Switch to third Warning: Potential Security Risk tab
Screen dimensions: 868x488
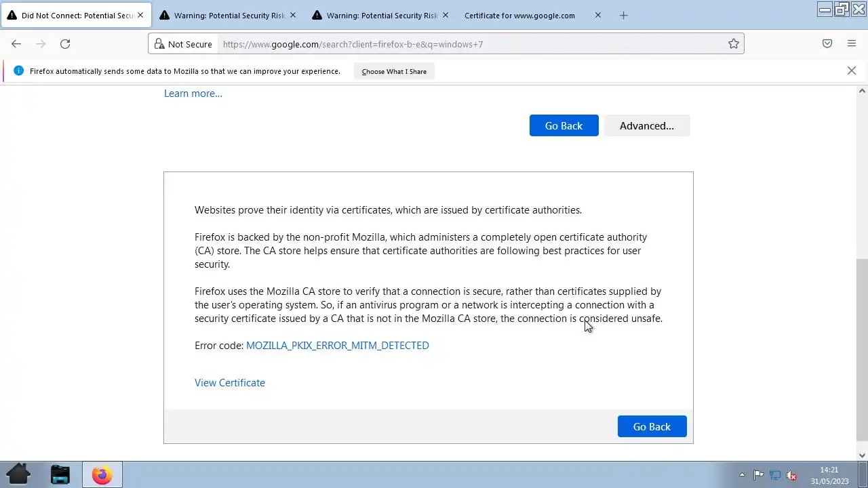point(381,15)
